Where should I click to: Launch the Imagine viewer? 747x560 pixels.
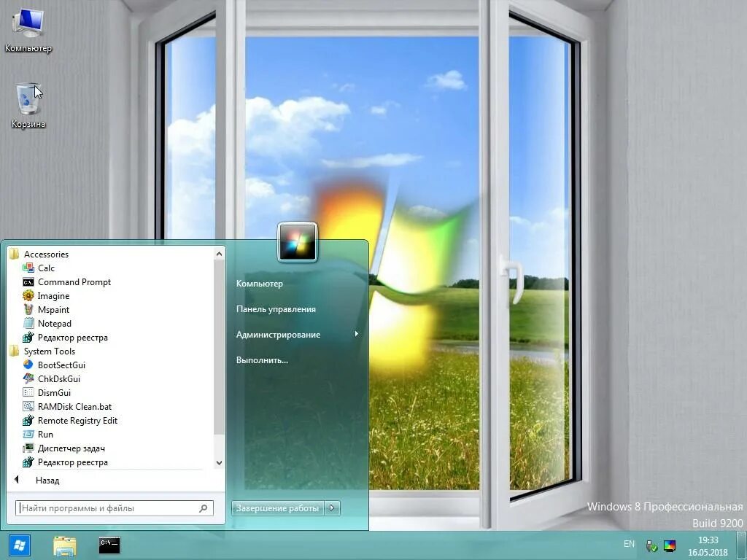tap(53, 296)
